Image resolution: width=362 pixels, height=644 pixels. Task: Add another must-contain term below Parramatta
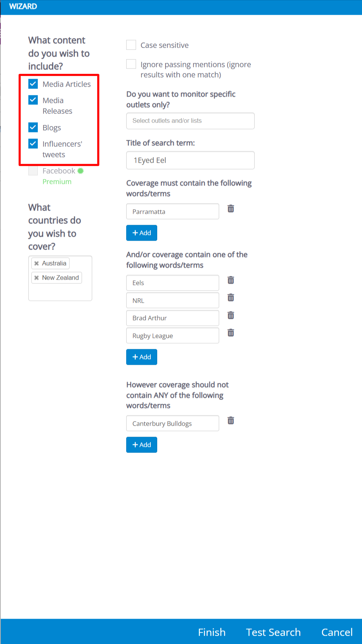click(141, 233)
